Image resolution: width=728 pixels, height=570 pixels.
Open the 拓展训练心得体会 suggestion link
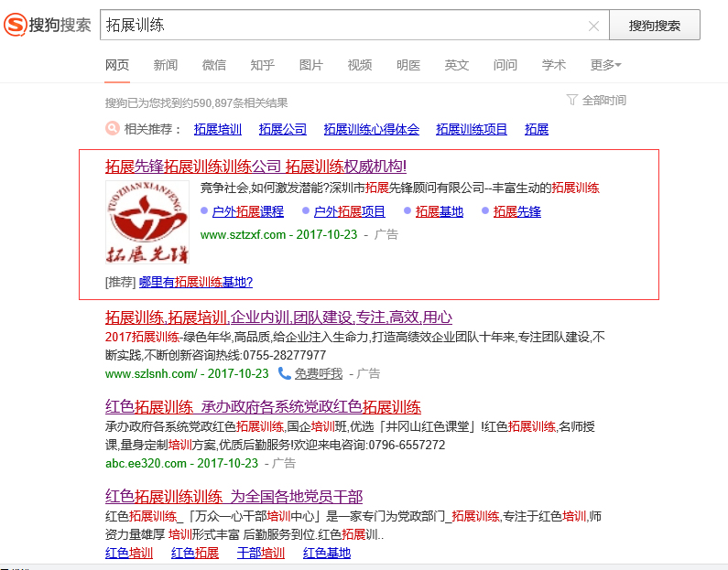pos(371,129)
